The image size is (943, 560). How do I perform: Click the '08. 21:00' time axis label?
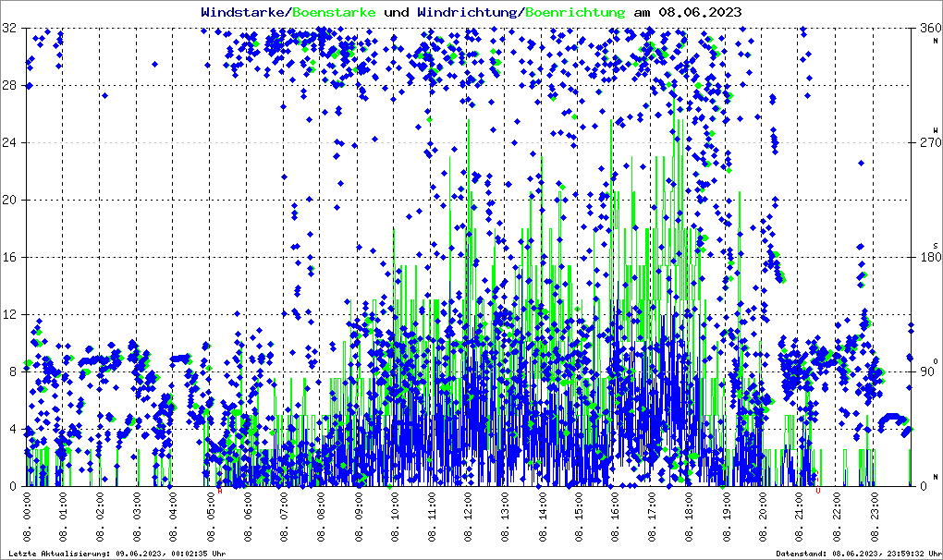(x=800, y=517)
